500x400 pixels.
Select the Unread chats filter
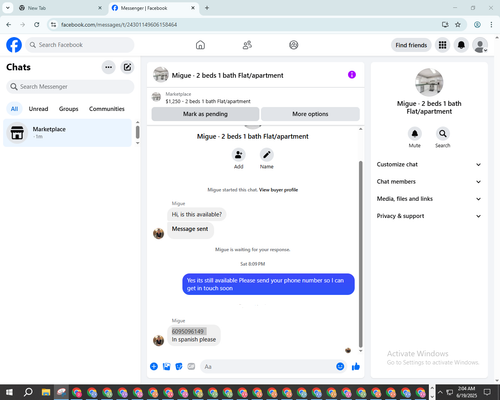pyautogui.click(x=38, y=109)
